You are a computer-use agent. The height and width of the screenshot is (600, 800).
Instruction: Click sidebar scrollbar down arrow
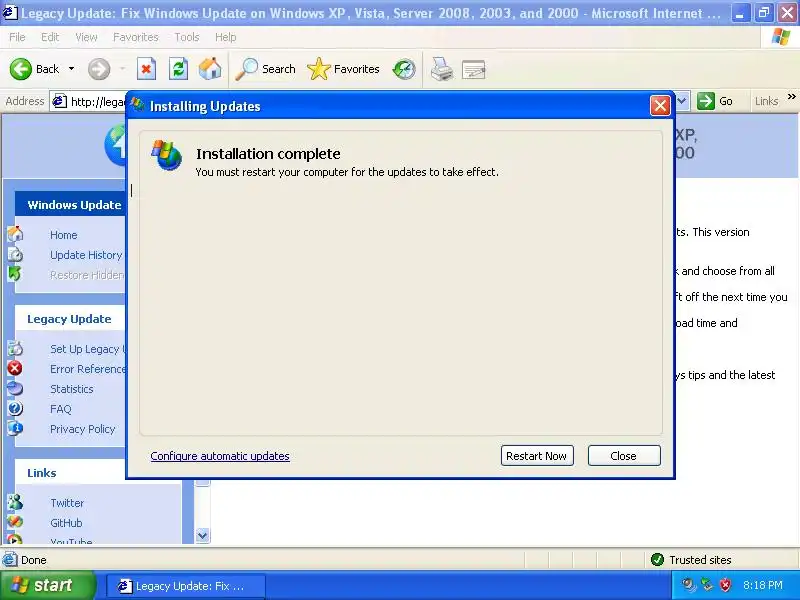(x=203, y=535)
